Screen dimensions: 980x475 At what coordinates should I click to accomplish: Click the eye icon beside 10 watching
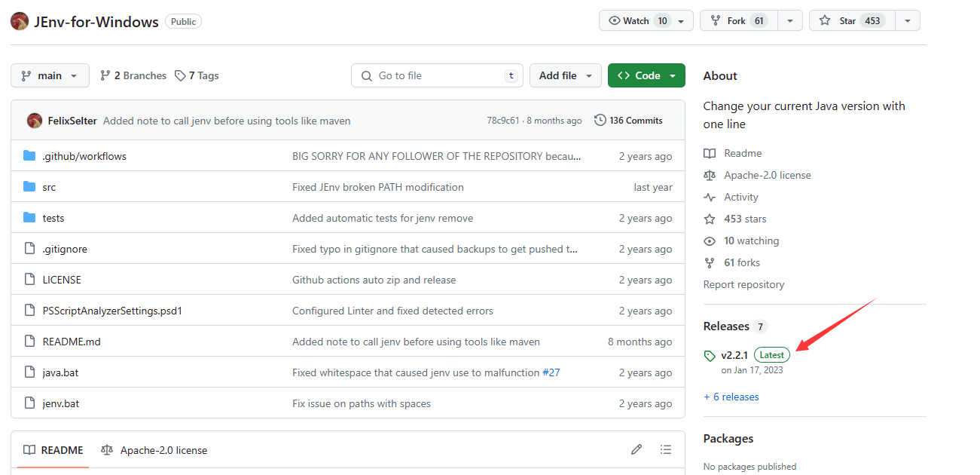click(x=710, y=241)
